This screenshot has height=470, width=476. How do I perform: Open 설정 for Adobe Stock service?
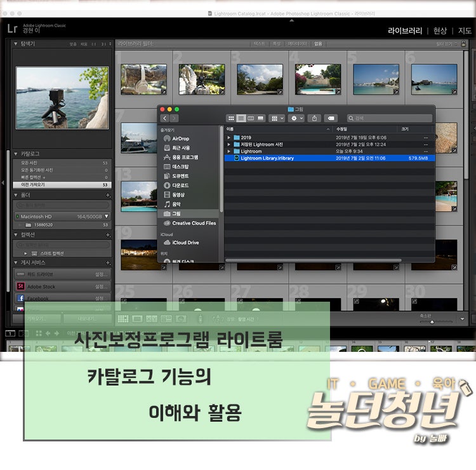(101, 286)
